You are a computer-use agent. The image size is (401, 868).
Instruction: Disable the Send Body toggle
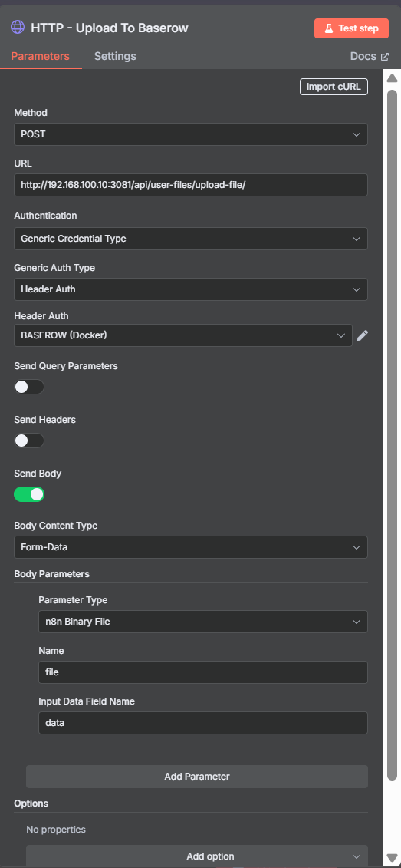click(29, 494)
